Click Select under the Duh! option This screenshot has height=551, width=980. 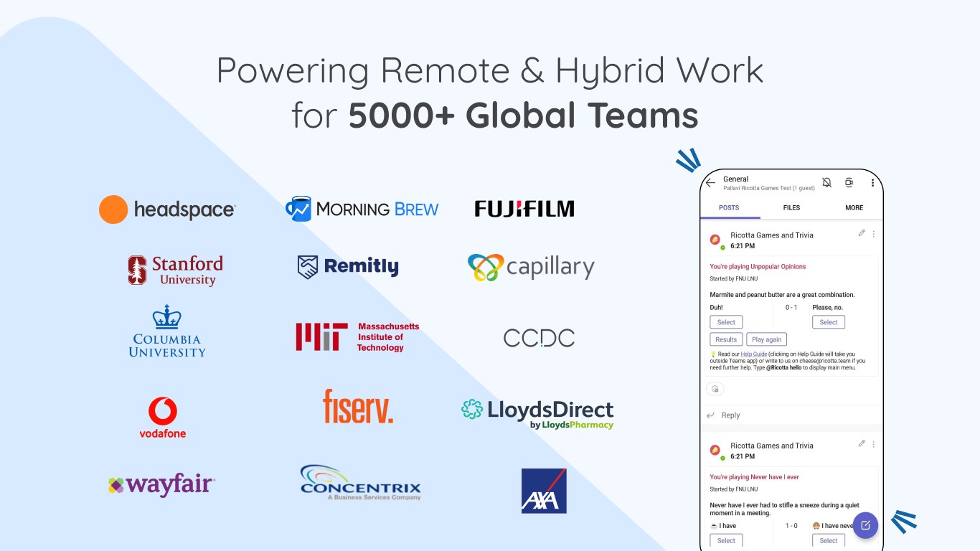click(x=726, y=322)
